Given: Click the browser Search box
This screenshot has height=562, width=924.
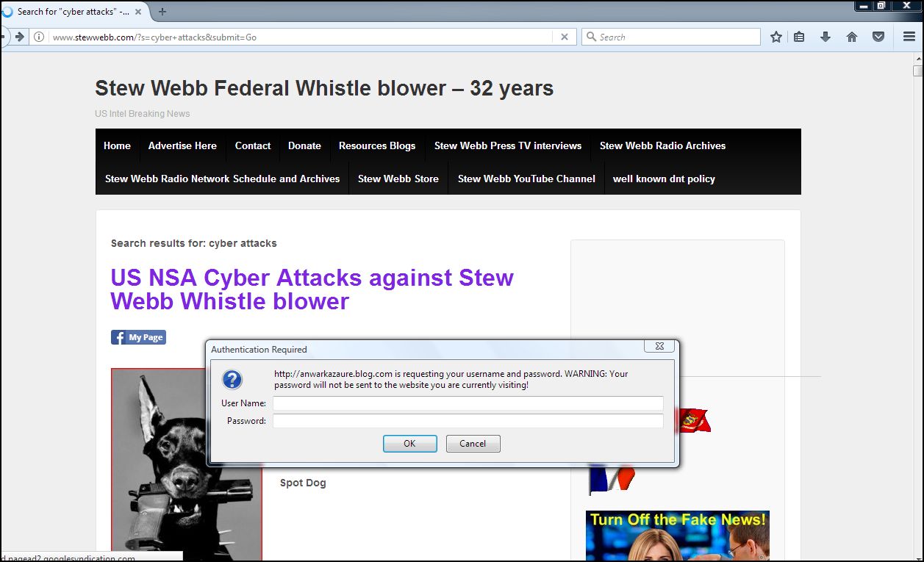Looking at the screenshot, I should pos(671,37).
